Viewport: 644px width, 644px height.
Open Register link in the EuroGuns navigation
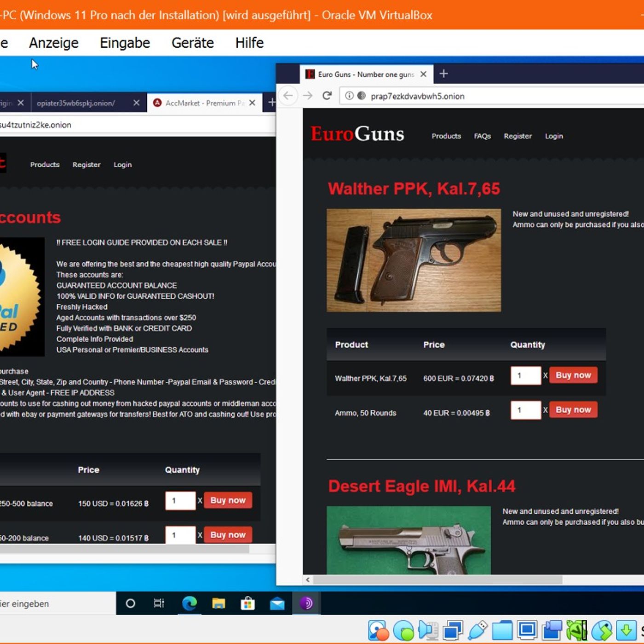click(x=517, y=136)
